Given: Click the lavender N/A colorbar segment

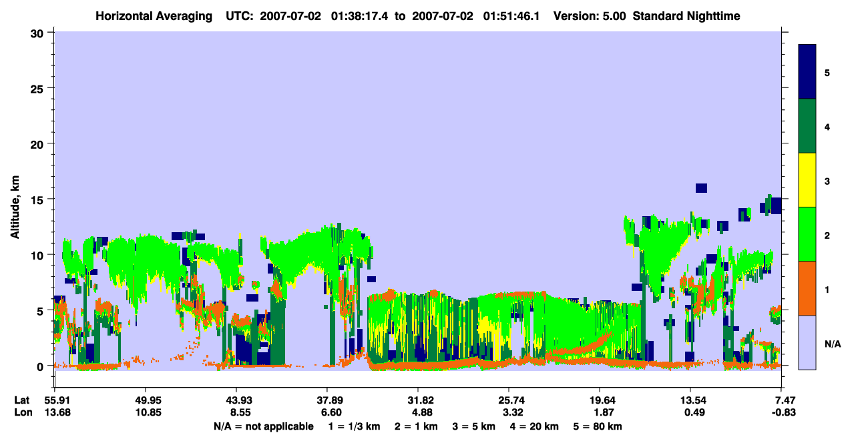Looking at the screenshot, I should coord(807,342).
